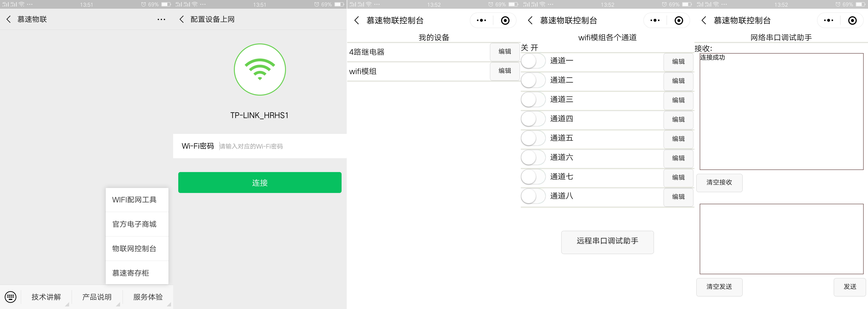
Task: Go back from 我的设备 screen
Action: [x=357, y=20]
